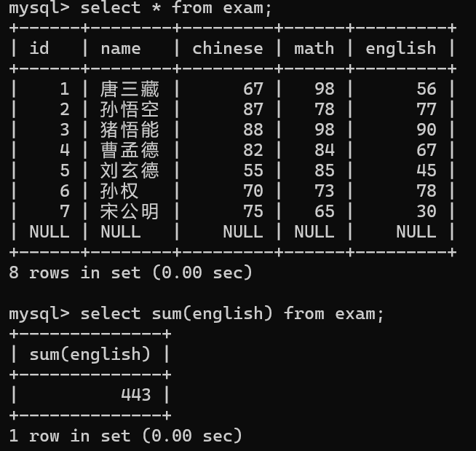Click id value 3 in 猪悟能 row
The image size is (476, 451).
(65, 130)
